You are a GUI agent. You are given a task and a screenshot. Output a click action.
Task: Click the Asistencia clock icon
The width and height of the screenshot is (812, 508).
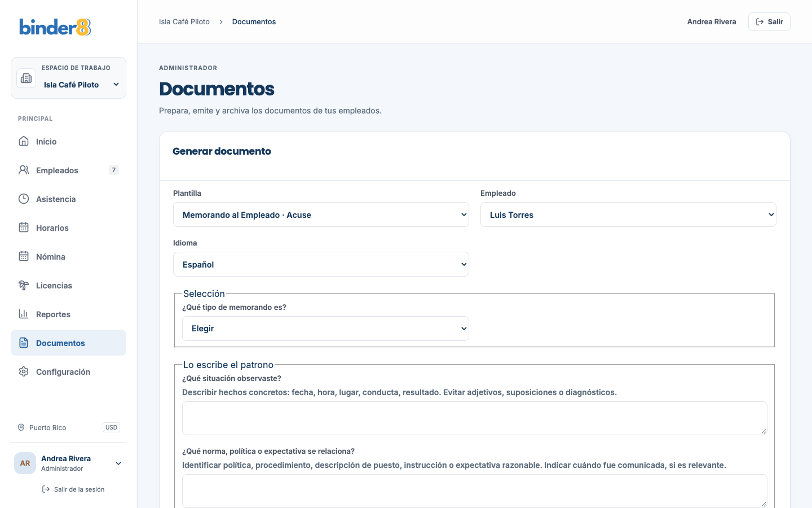coord(24,199)
